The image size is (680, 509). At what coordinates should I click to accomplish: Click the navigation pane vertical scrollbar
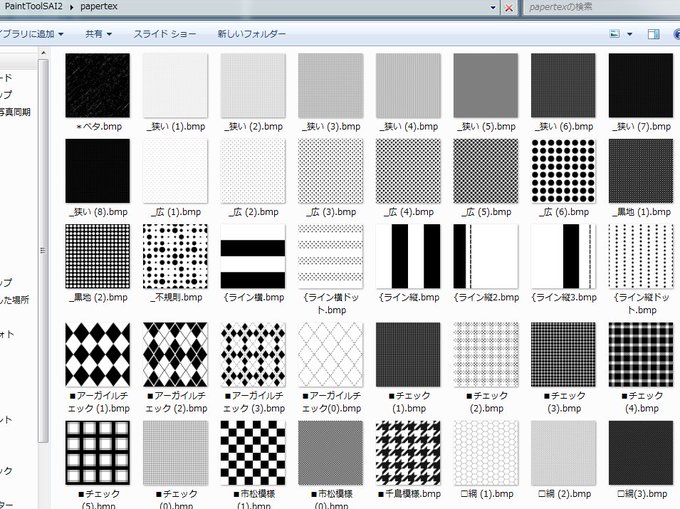click(x=43, y=251)
